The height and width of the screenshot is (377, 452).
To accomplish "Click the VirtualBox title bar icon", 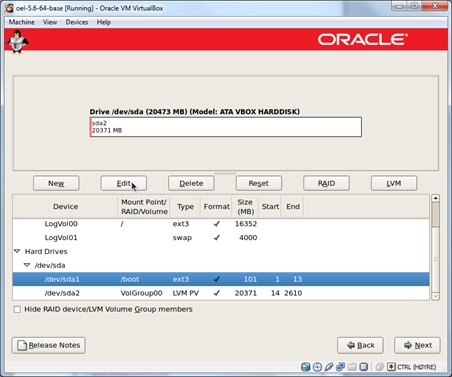I will [10, 8].
